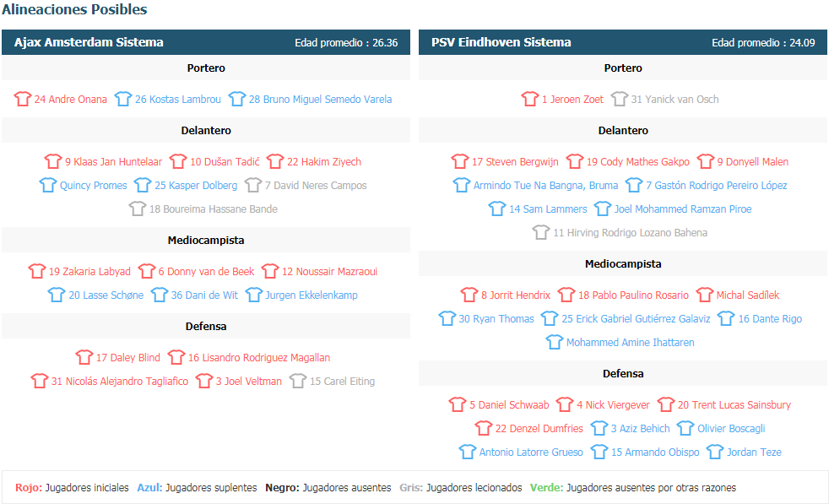
Task: Click the gray jersey icon beside David Neres Campos
Action: [x=253, y=185]
